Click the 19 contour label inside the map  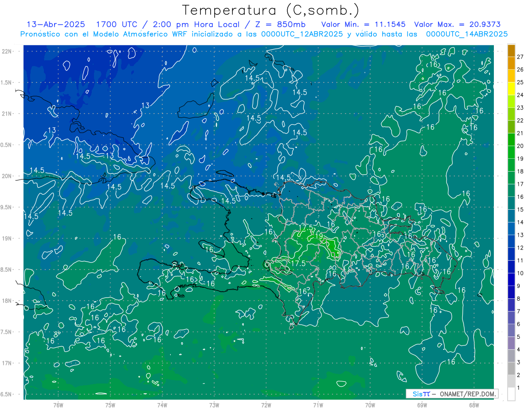click(318, 236)
